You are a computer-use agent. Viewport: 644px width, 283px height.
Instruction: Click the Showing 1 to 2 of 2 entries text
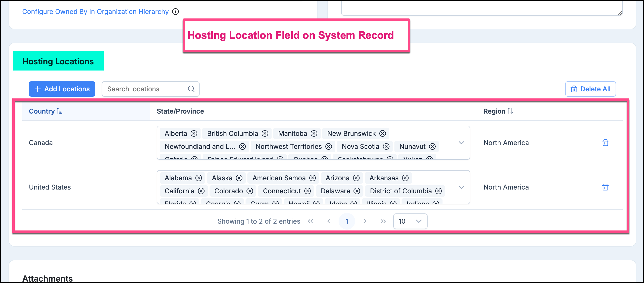[259, 221]
